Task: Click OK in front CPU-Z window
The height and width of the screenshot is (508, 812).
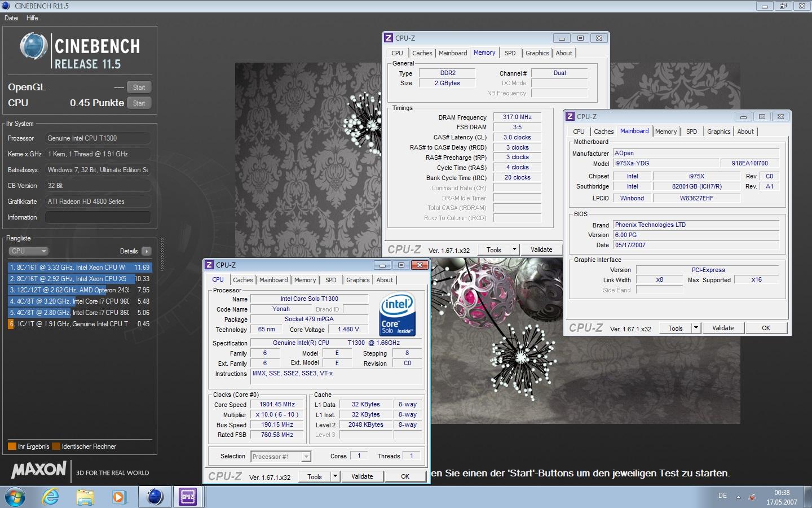Action: tap(405, 476)
